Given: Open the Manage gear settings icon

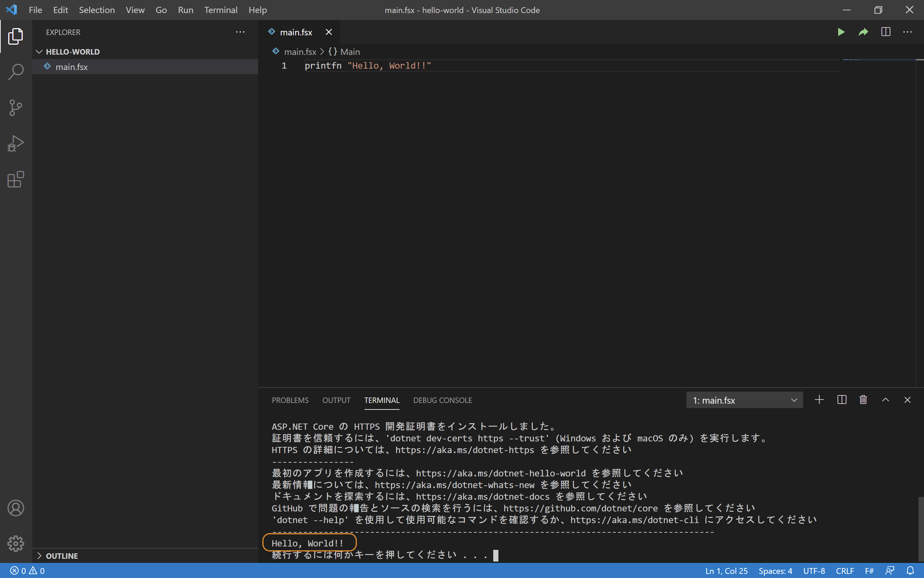Looking at the screenshot, I should point(16,543).
